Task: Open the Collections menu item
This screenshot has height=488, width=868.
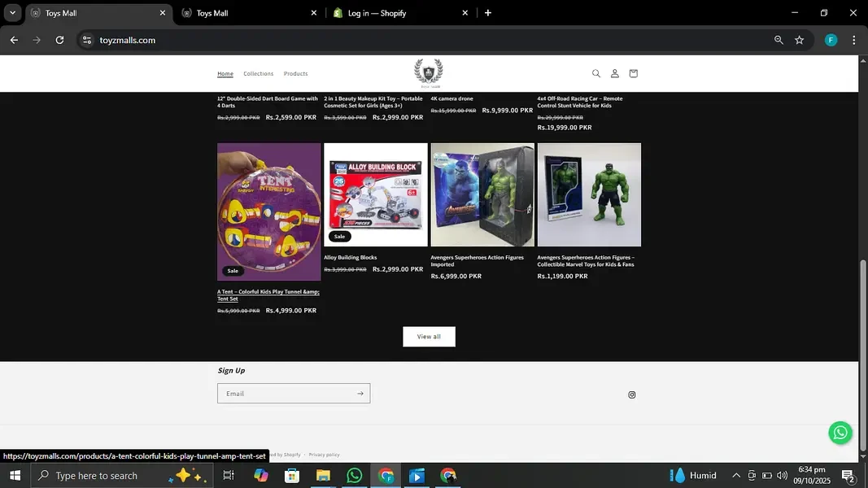Action: click(258, 74)
